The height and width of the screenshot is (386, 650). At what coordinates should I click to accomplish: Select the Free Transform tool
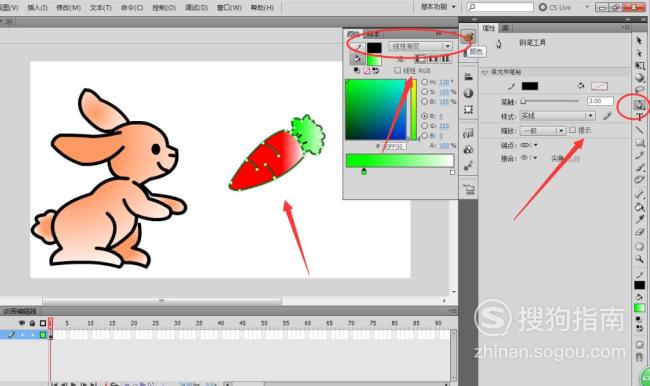point(639,66)
